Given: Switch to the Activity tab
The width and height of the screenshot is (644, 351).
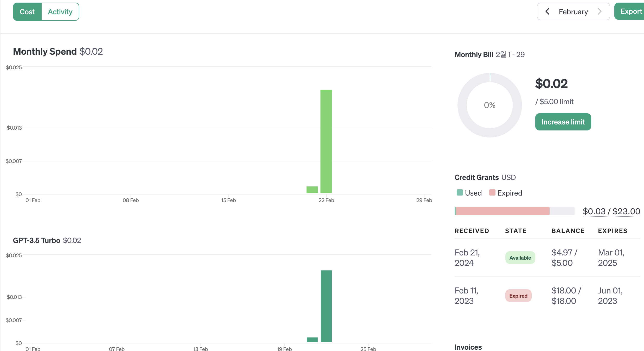Looking at the screenshot, I should 60,12.
